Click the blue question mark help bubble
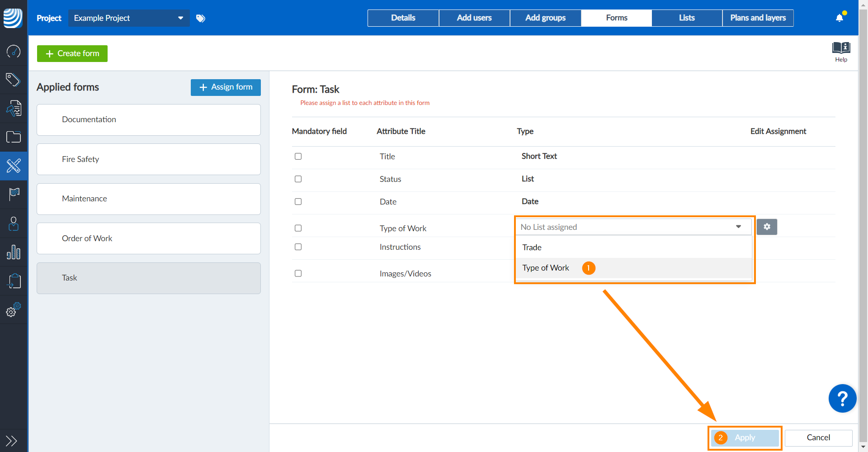Screen dimensions: 868x452 (x=842, y=399)
